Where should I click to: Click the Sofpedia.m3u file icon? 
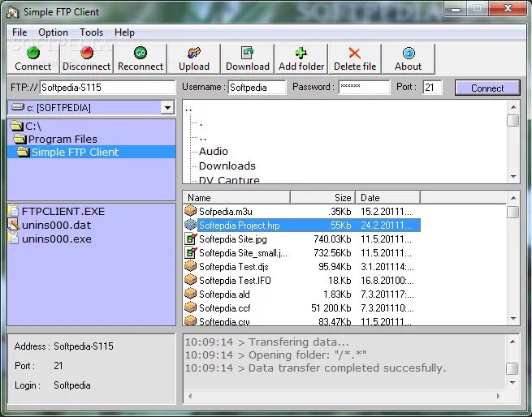click(x=190, y=211)
